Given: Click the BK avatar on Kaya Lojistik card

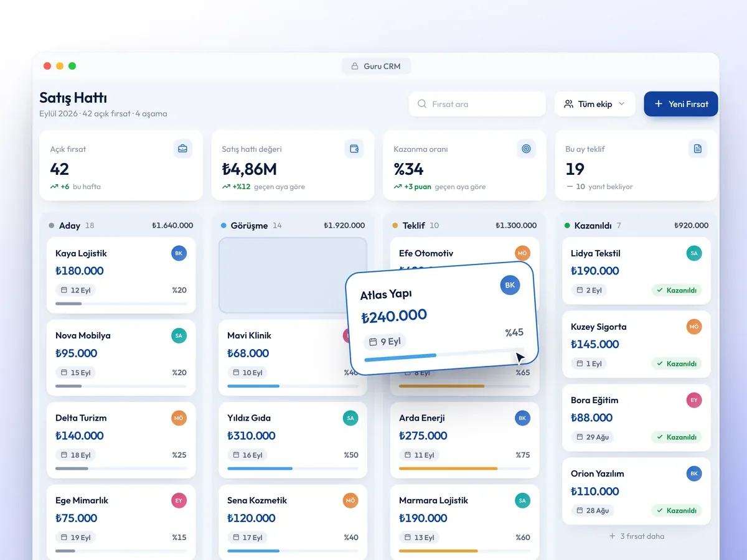Looking at the screenshot, I should (x=179, y=253).
